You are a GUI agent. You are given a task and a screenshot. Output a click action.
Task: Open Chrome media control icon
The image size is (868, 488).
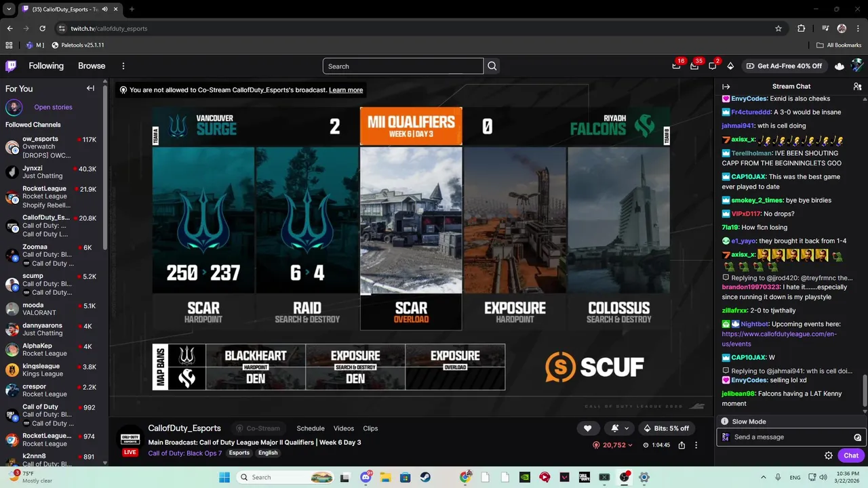pos(825,28)
